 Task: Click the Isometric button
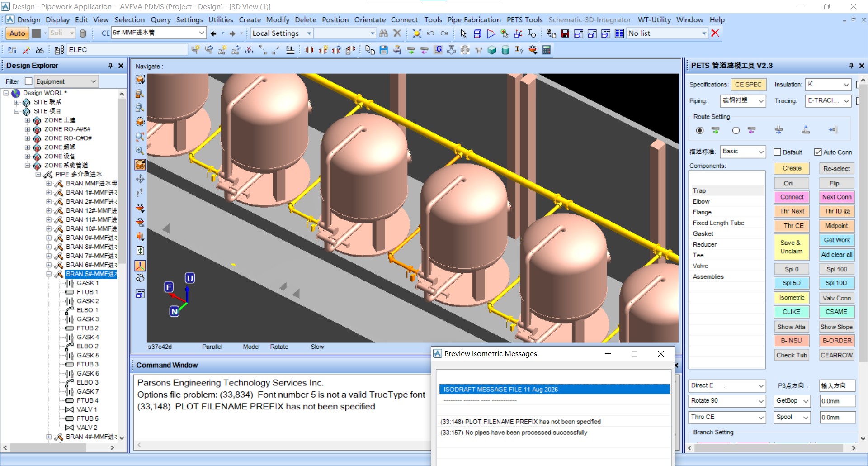click(792, 298)
